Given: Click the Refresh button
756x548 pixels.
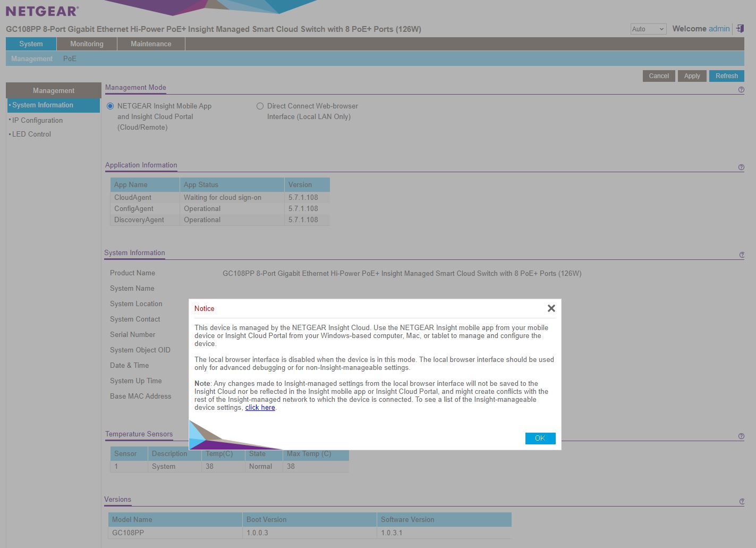Looking at the screenshot, I should pyautogui.click(x=726, y=76).
